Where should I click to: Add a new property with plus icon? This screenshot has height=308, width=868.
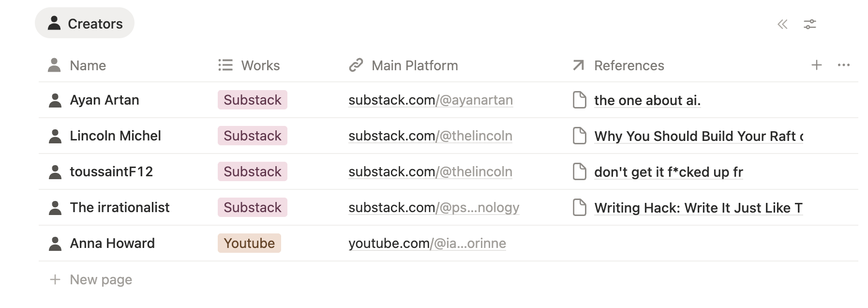[x=816, y=65]
